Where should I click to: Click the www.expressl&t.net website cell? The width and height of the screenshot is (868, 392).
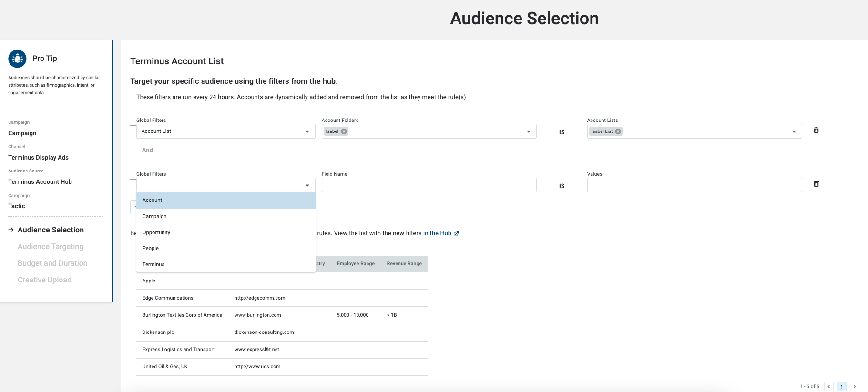[x=256, y=350]
